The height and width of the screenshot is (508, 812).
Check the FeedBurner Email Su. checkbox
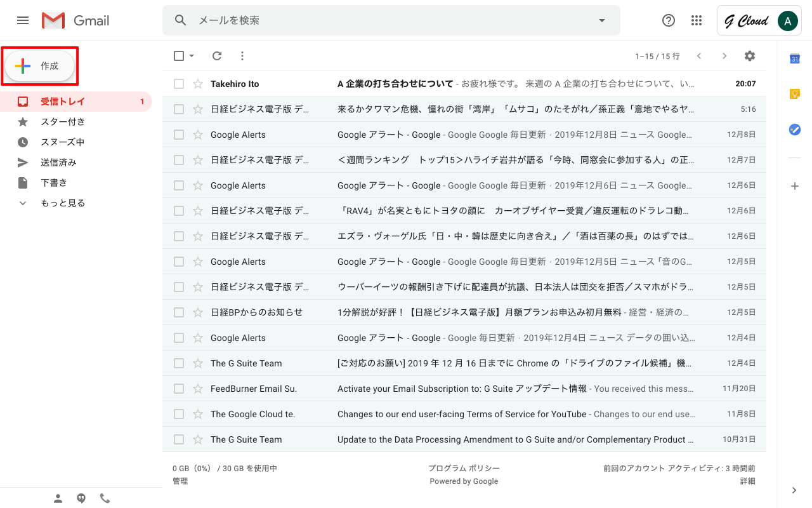(x=179, y=389)
